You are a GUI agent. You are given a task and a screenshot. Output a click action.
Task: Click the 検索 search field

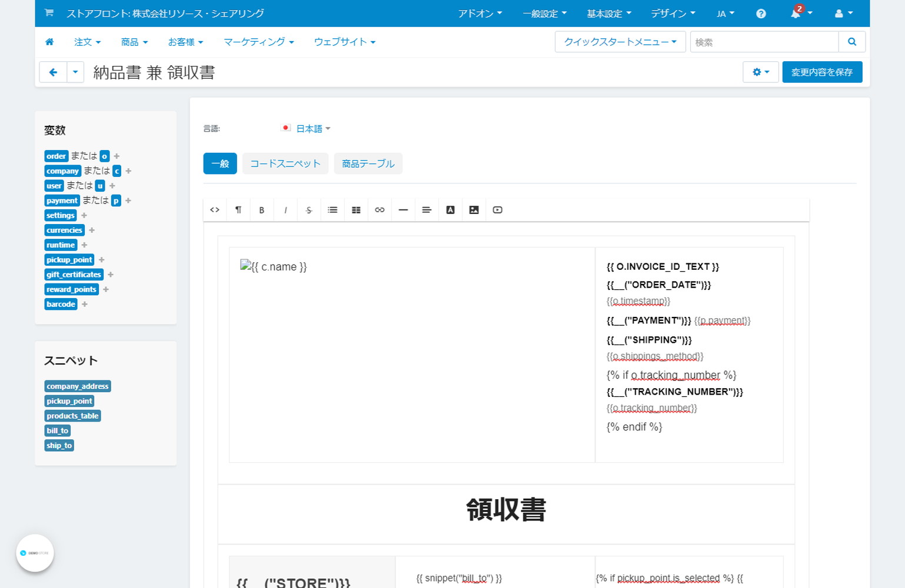764,42
